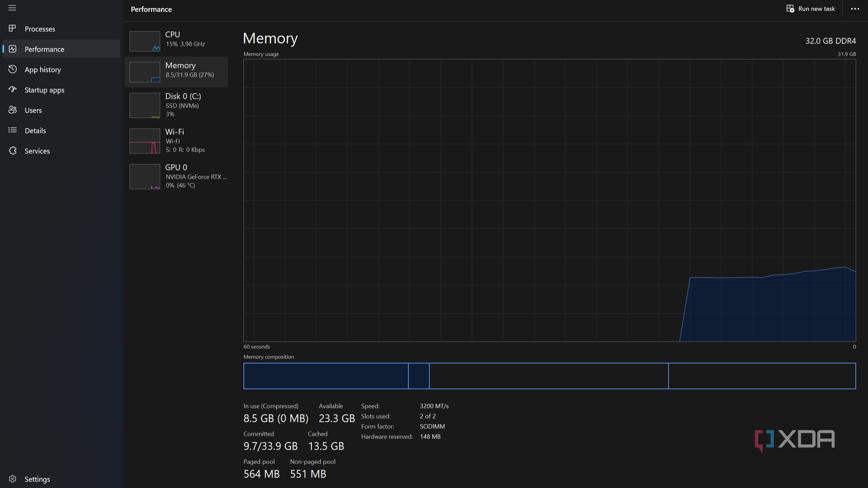Click the Paged pool 564 MB value
Viewport: 868px width, 488px height.
point(261,474)
